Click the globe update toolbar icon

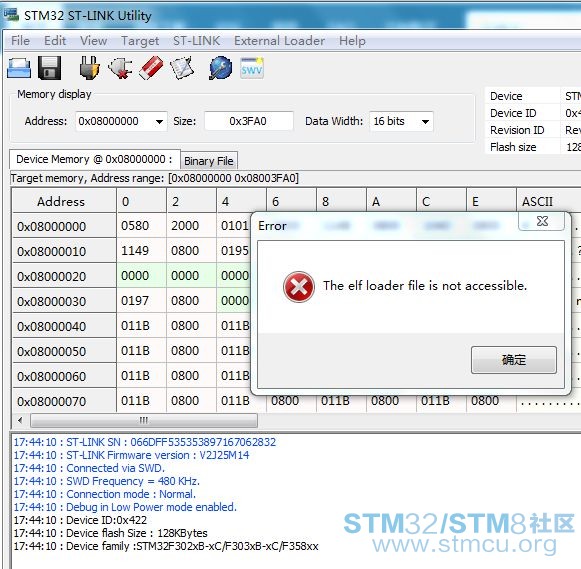pos(220,68)
